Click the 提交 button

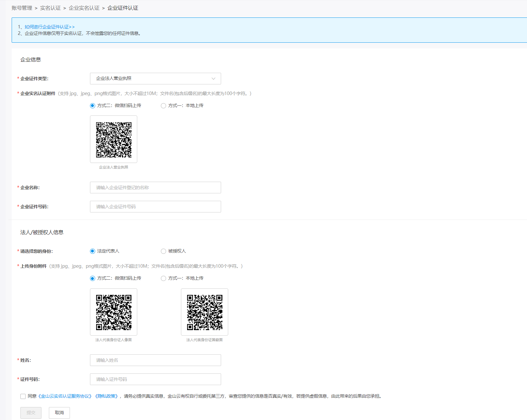point(31,413)
